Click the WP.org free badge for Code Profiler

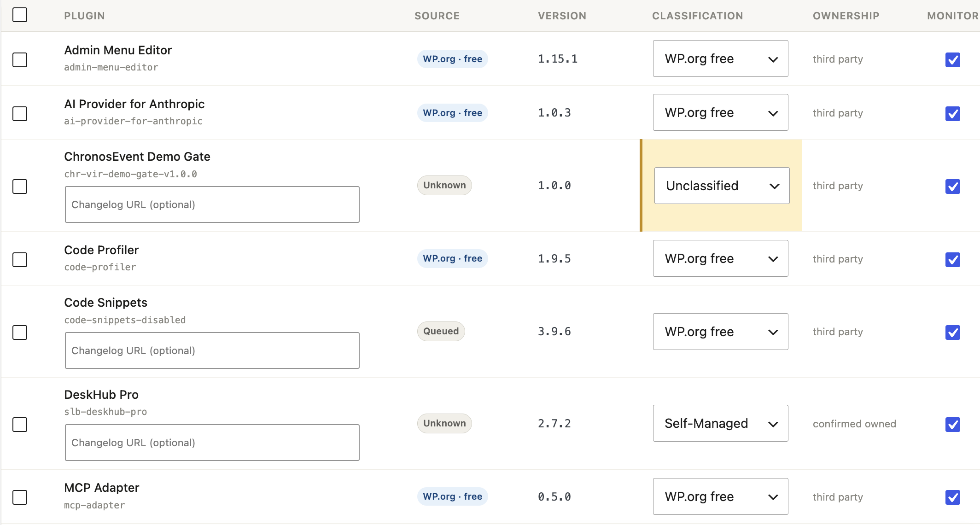pos(453,258)
